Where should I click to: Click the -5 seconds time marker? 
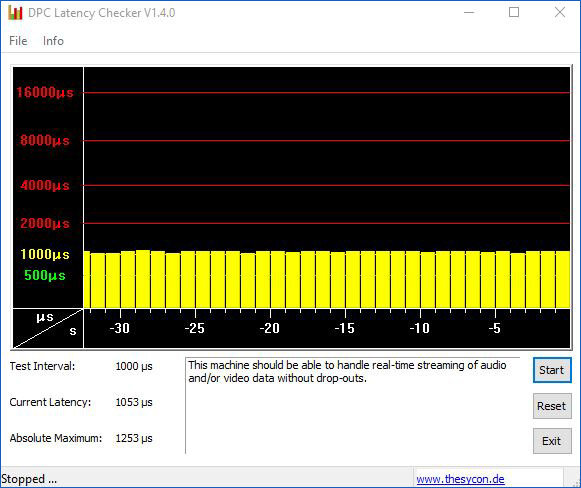495,328
